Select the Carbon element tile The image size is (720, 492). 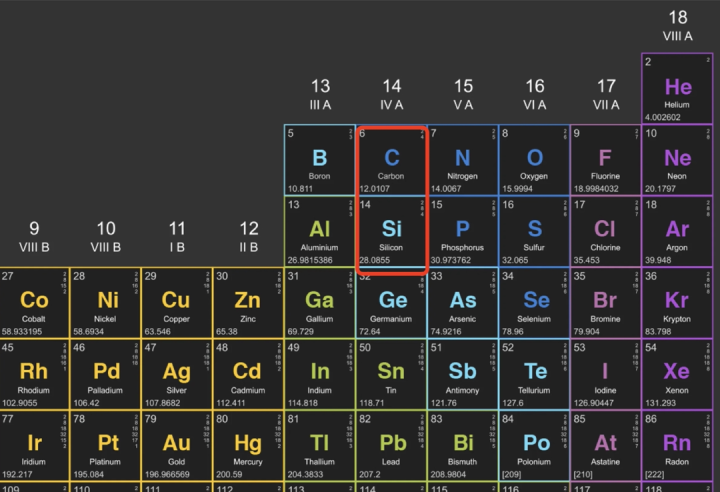click(x=392, y=160)
